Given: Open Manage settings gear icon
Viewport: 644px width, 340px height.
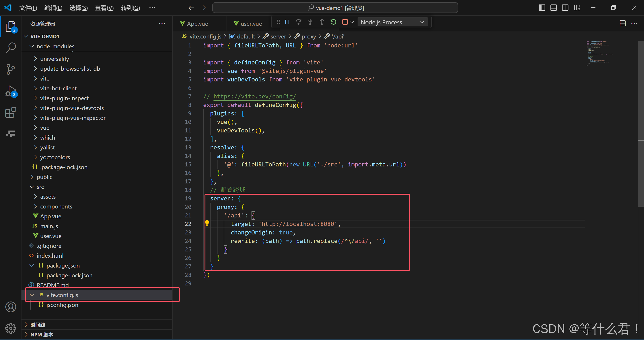Looking at the screenshot, I should (11, 328).
